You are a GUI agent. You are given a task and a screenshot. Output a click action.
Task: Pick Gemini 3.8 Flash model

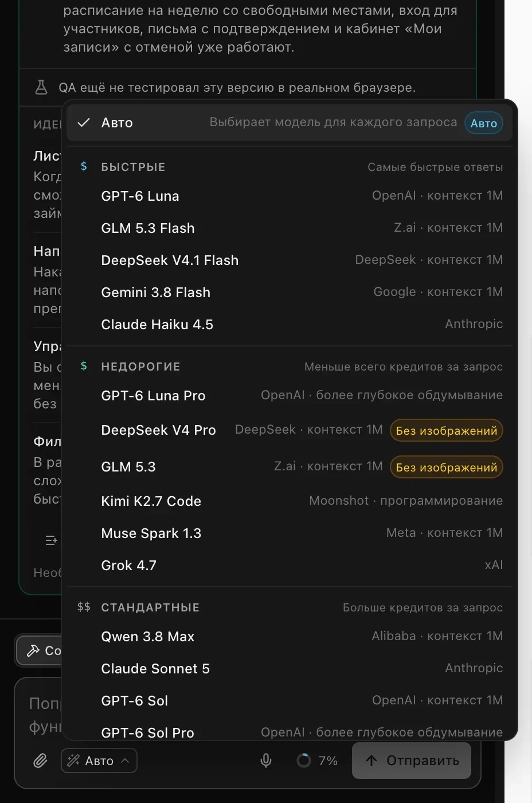(x=290, y=293)
